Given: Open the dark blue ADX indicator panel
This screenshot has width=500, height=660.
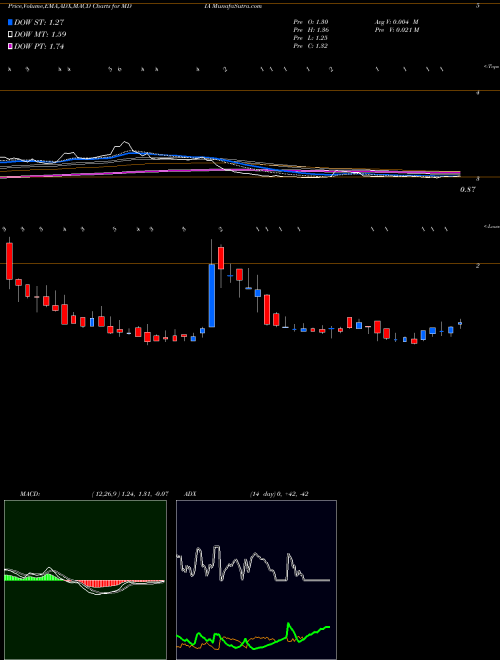Looking at the screenshot, I should click(256, 580).
